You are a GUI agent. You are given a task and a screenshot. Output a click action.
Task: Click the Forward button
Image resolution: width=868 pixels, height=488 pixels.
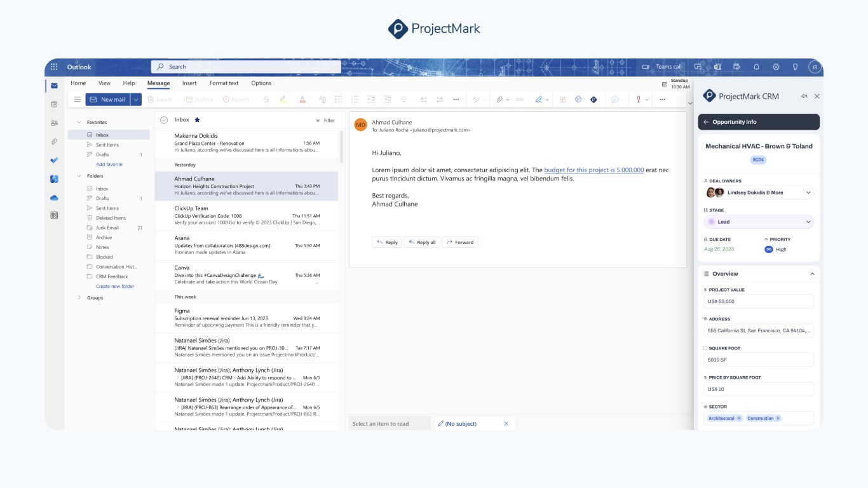point(459,242)
